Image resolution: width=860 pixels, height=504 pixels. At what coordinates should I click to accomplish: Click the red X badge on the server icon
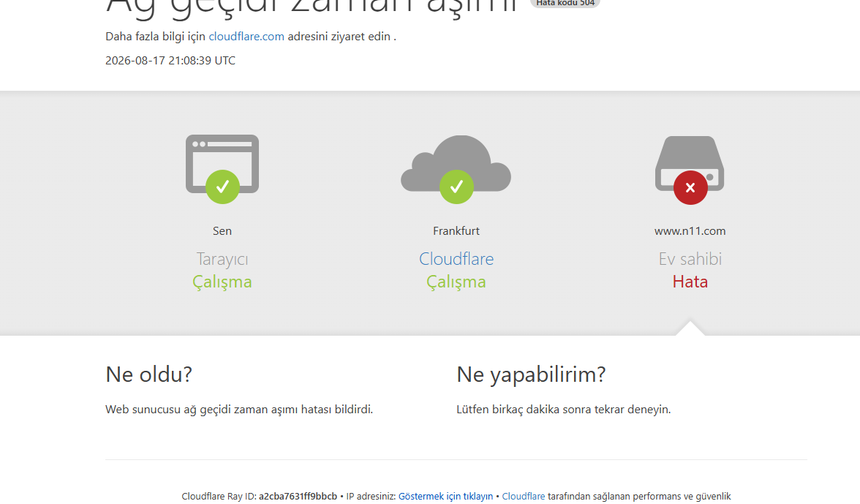[691, 188]
